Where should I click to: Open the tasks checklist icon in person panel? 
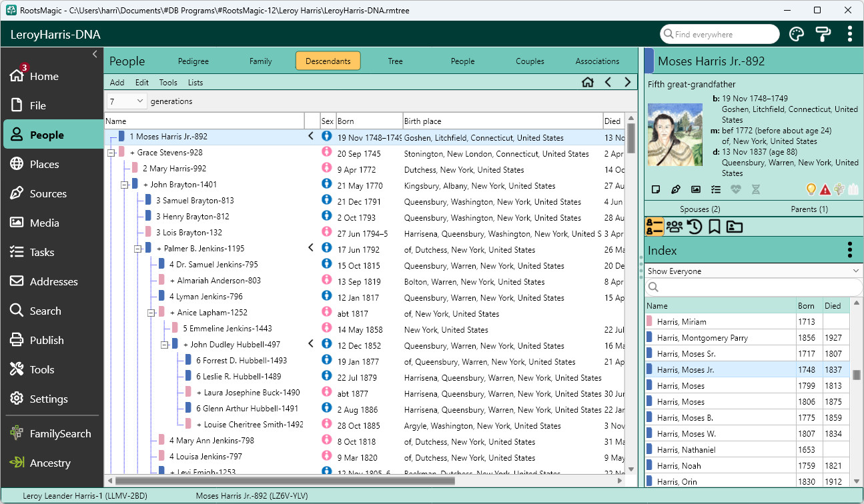click(x=716, y=189)
